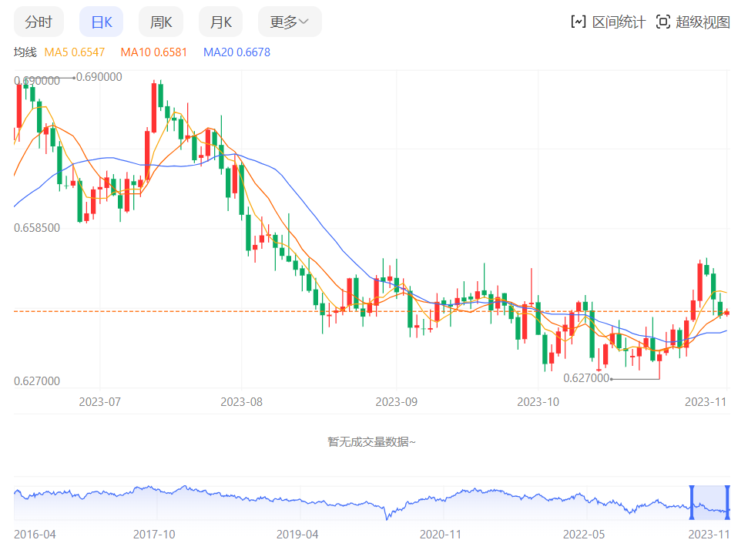Open 超级视图 super view

(693, 22)
